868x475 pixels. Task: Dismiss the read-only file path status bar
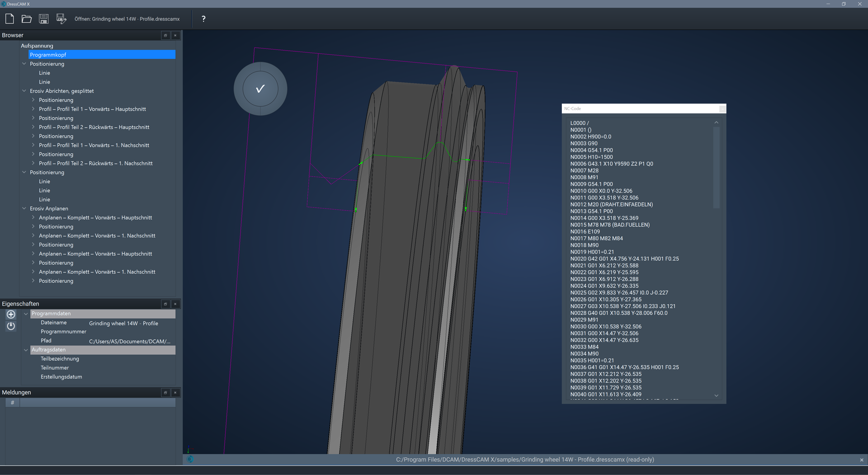point(861,460)
